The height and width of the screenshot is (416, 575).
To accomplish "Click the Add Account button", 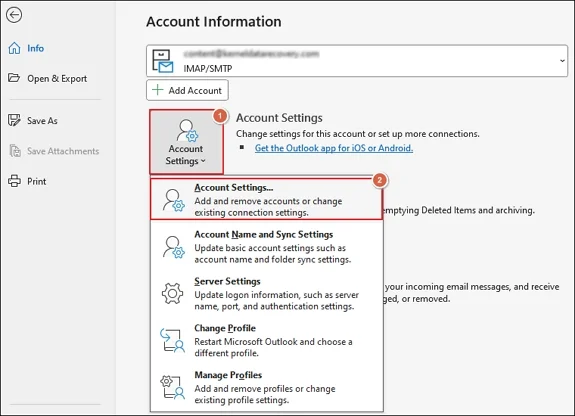I will (187, 90).
